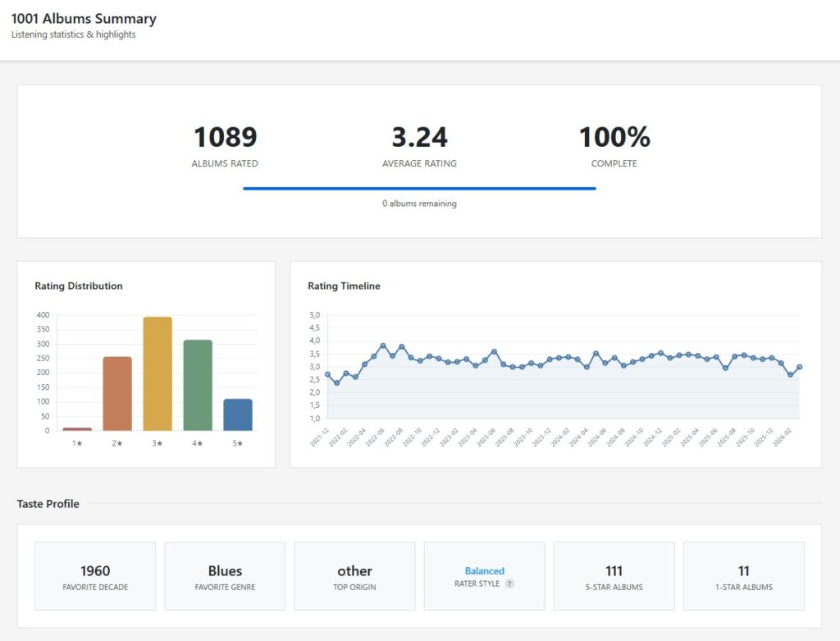Open the Favorite Genre Blues card
This screenshot has width=840, height=641.
click(225, 576)
